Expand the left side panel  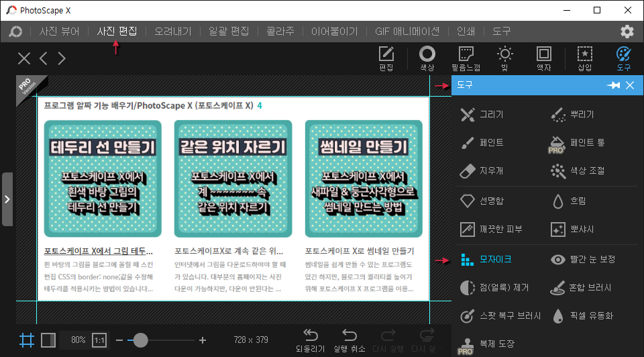[x=7, y=199]
